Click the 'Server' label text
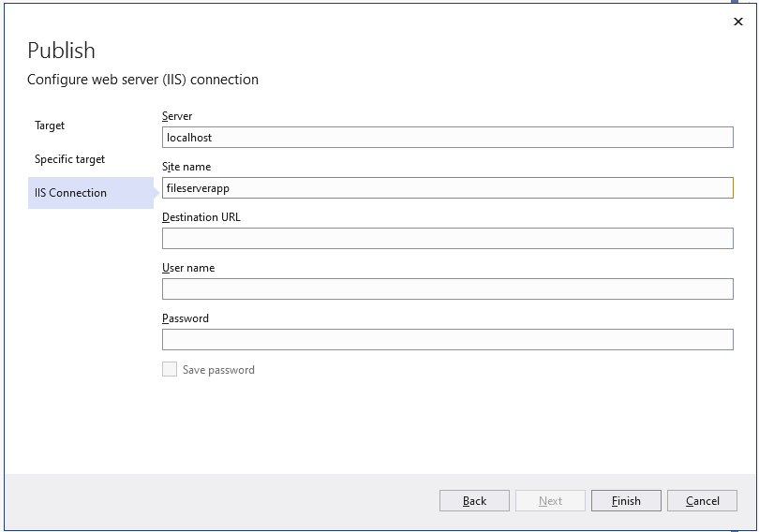This screenshot has height=532, width=759. pyautogui.click(x=177, y=116)
